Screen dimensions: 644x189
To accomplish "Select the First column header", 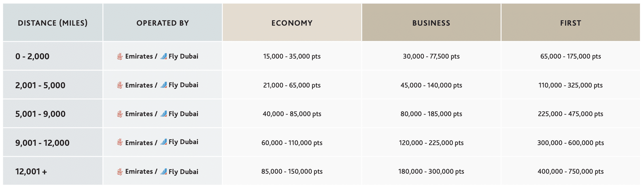I will [570, 23].
